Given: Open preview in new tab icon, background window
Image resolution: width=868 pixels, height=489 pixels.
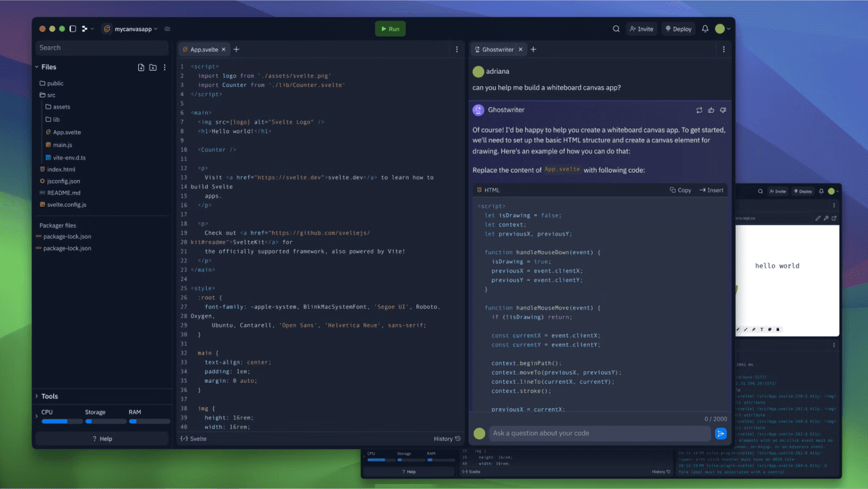Looking at the screenshot, I should (x=834, y=218).
